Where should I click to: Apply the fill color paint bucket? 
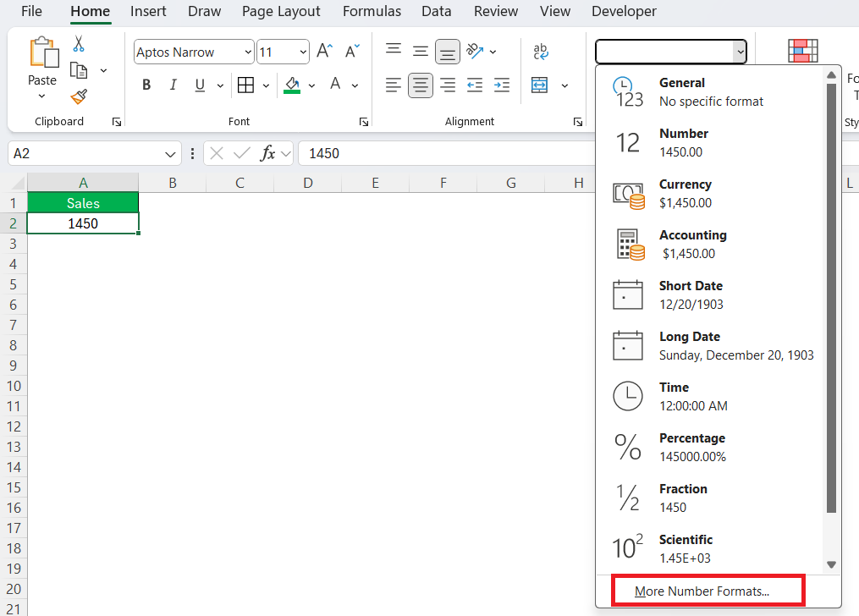pyautogui.click(x=292, y=85)
